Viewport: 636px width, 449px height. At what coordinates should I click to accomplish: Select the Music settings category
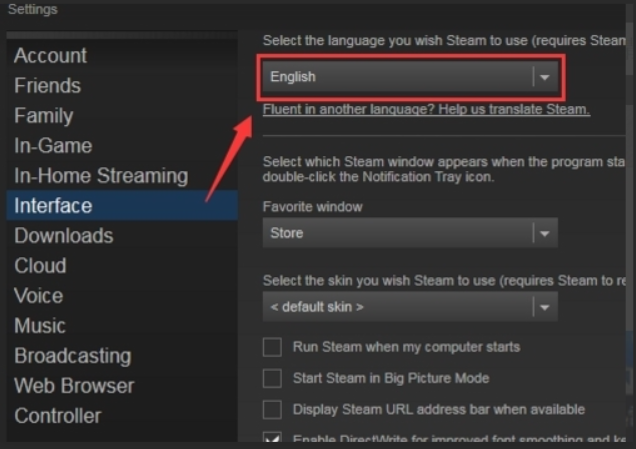click(x=122, y=325)
